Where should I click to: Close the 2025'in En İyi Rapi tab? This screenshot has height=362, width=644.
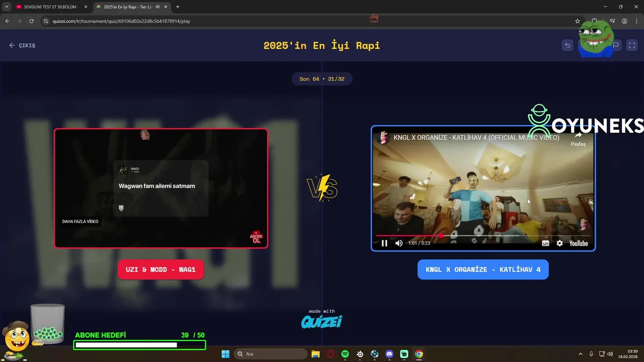166,7
